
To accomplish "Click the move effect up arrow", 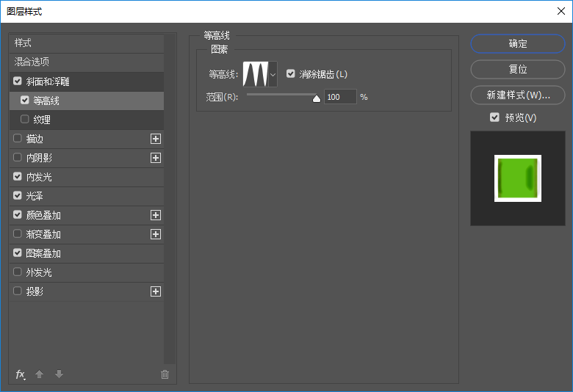I will click(39, 374).
